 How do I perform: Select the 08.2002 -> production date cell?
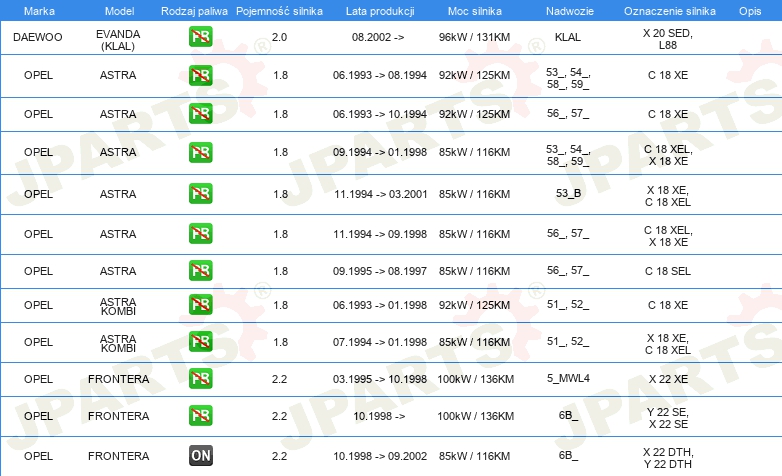click(378, 37)
